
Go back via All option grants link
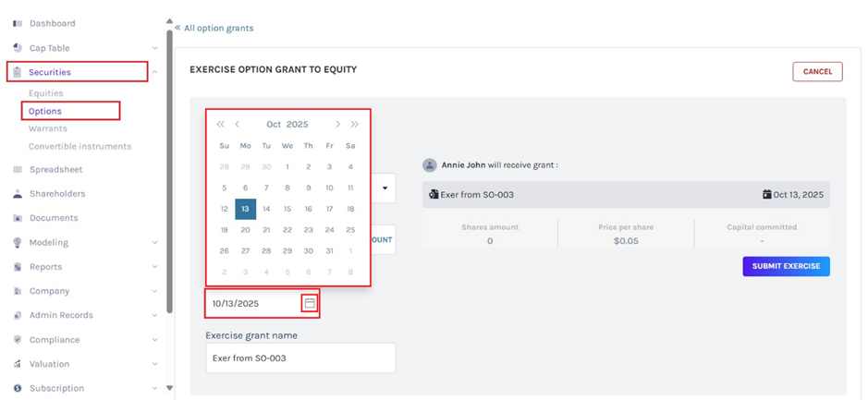click(x=218, y=28)
